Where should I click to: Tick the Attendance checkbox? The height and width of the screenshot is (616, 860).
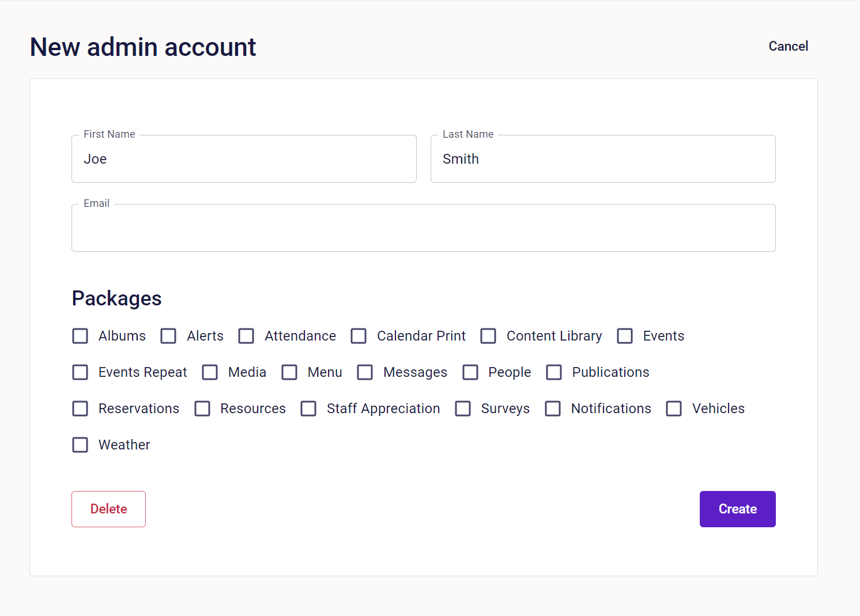[x=246, y=336]
